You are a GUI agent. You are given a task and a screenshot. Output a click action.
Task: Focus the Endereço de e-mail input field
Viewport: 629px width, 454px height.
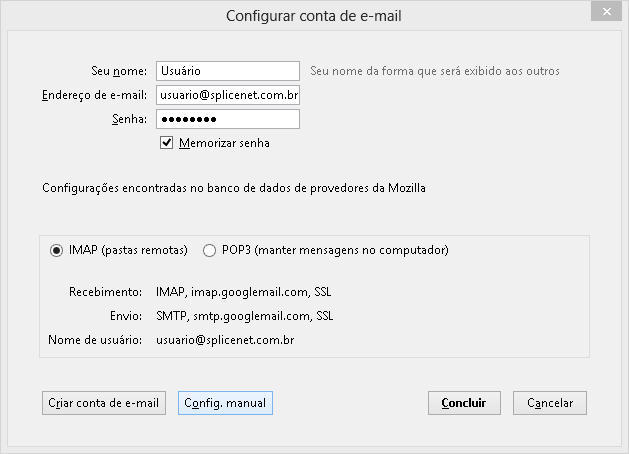(x=228, y=95)
